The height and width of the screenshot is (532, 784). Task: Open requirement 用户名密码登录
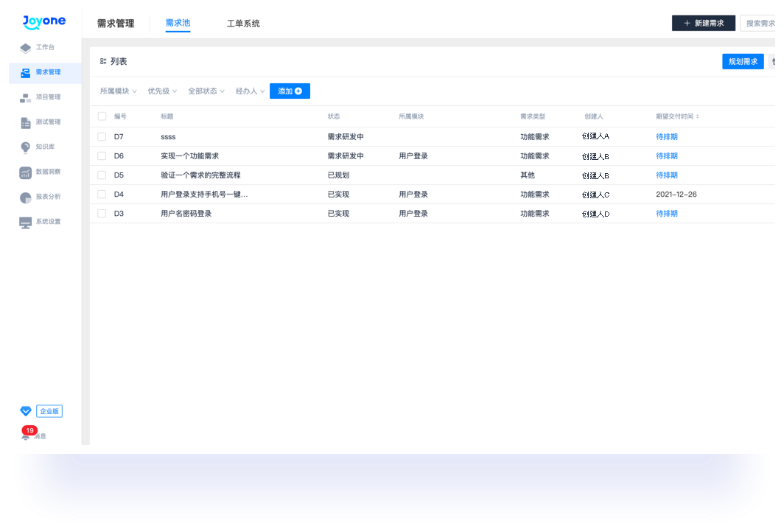click(x=186, y=214)
